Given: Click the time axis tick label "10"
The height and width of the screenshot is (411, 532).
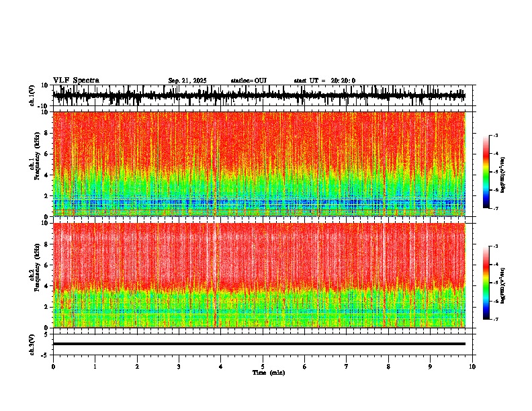Looking at the screenshot, I should tap(472, 367).
